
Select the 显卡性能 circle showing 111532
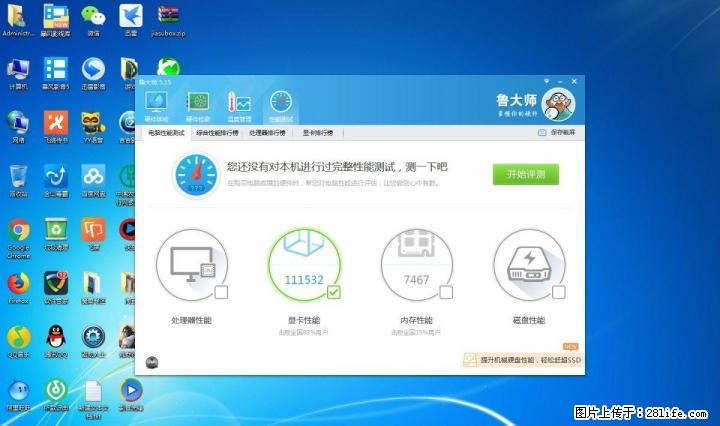tap(304, 265)
